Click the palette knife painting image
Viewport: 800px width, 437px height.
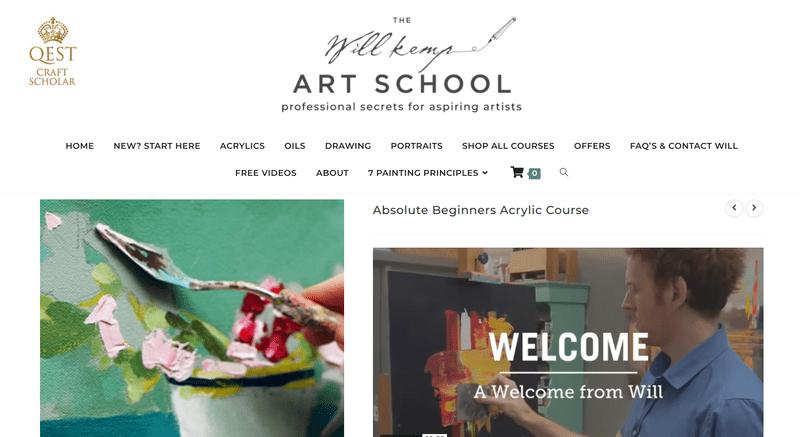click(x=192, y=318)
